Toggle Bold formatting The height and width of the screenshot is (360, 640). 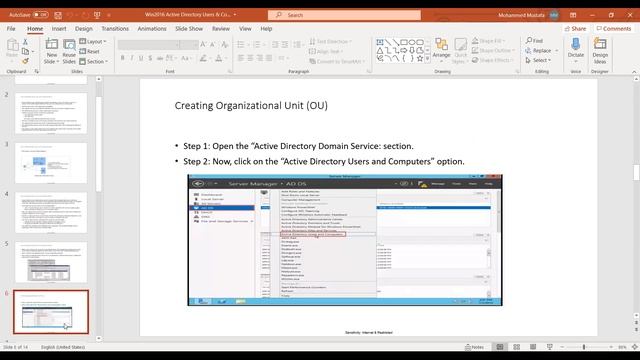click(x=122, y=58)
